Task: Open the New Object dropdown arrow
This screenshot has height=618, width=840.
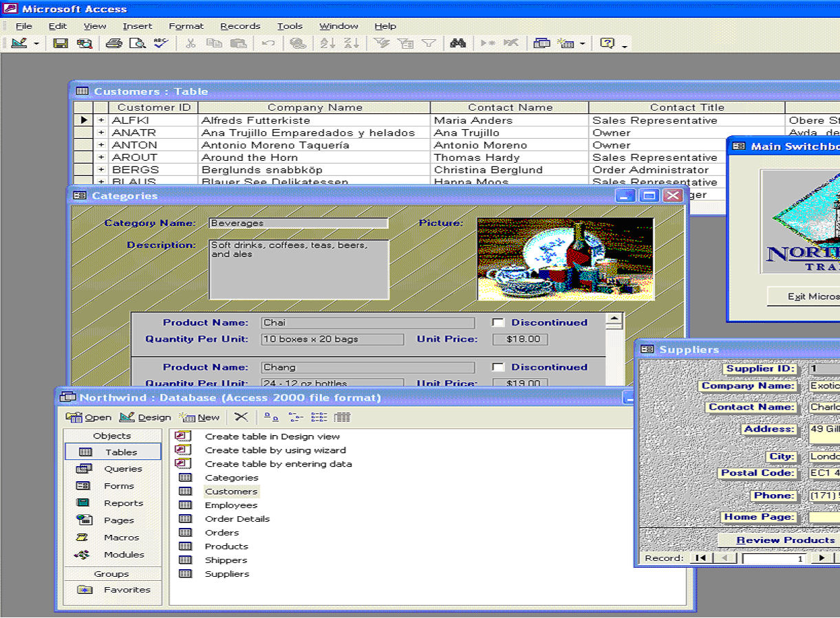Action: pyautogui.click(x=582, y=43)
